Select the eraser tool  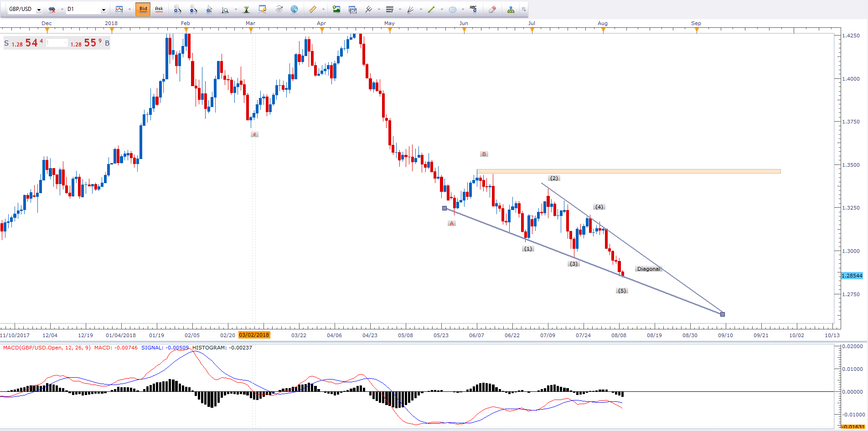pos(492,9)
